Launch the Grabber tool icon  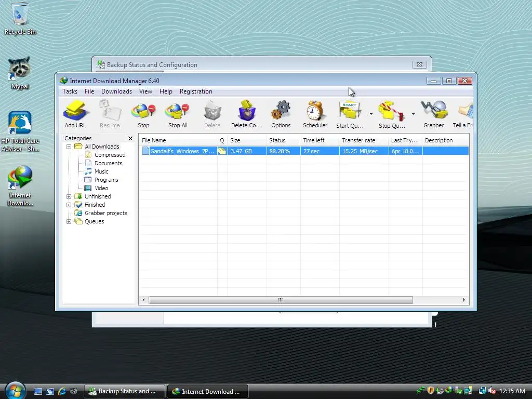(x=434, y=114)
